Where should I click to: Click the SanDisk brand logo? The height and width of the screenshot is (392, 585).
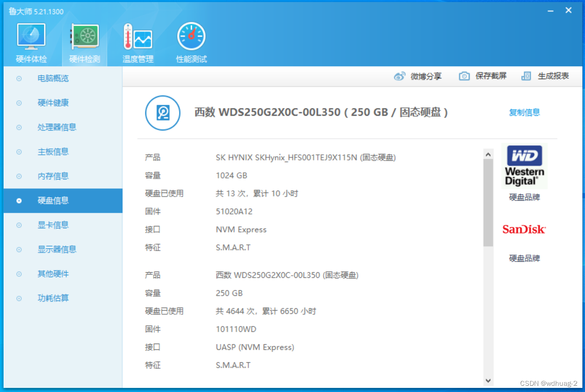[x=524, y=229]
